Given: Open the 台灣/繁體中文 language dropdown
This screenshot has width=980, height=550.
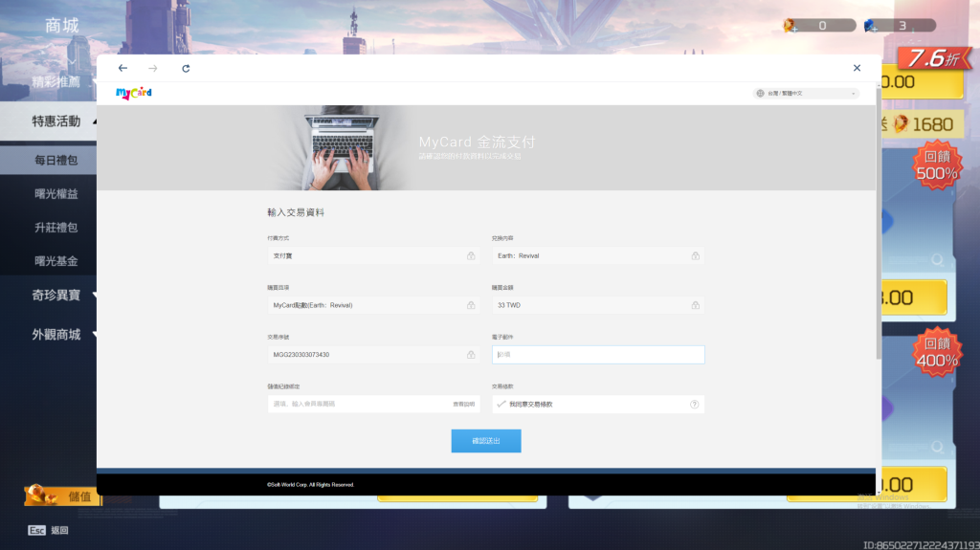Looking at the screenshot, I should click(806, 93).
